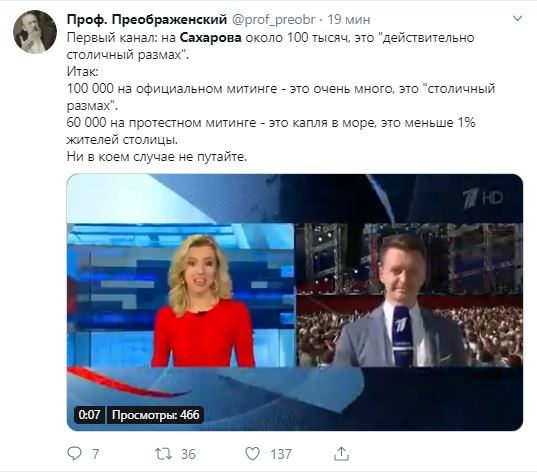Click the bold Сахарова keyword in tweet

(x=211, y=37)
